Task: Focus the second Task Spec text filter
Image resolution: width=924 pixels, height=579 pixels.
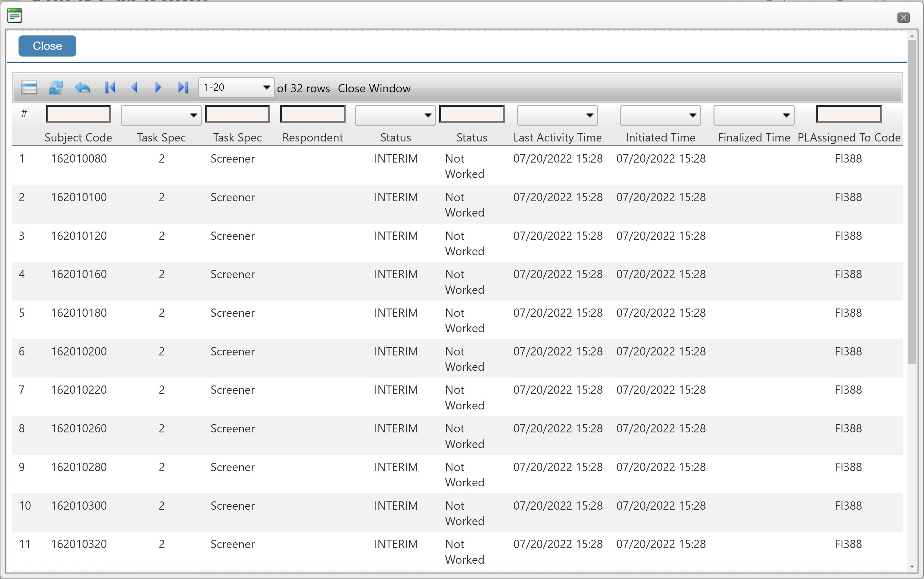Action: tap(237, 114)
